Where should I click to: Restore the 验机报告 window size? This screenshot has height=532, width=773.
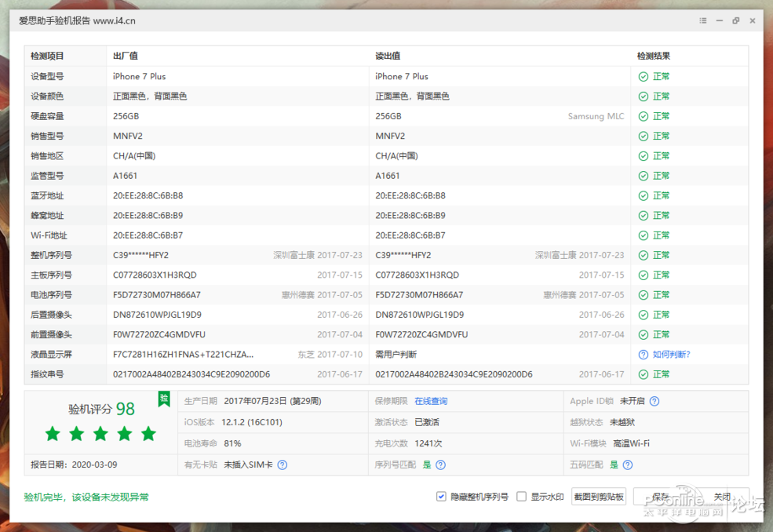[735, 20]
